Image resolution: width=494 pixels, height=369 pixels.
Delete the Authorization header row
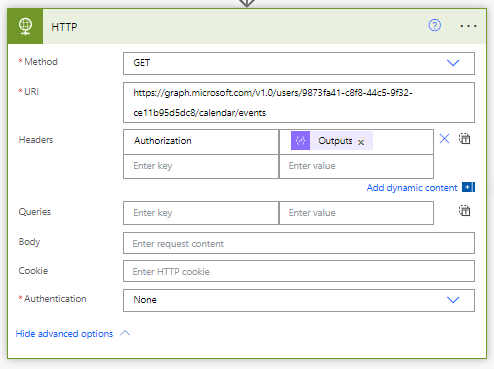tap(444, 139)
